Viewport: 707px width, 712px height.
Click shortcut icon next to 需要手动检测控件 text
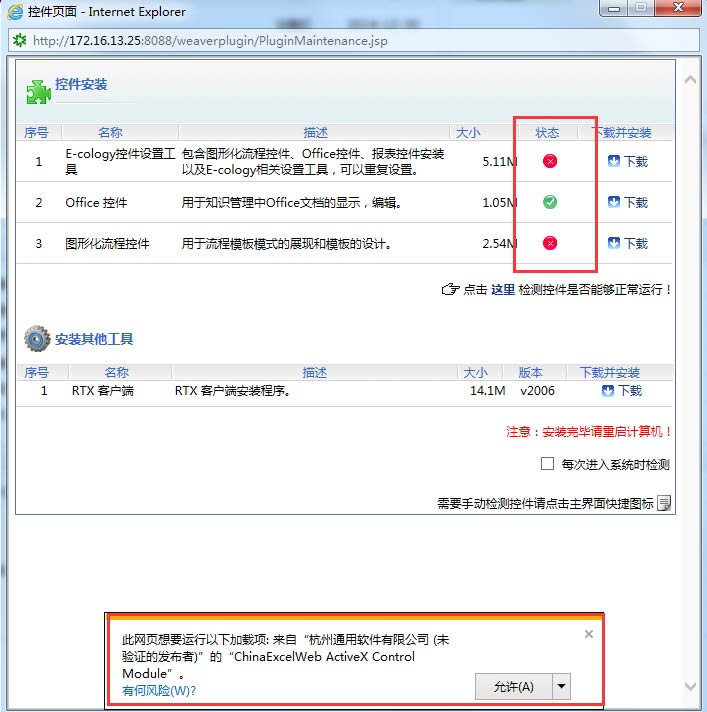click(664, 503)
